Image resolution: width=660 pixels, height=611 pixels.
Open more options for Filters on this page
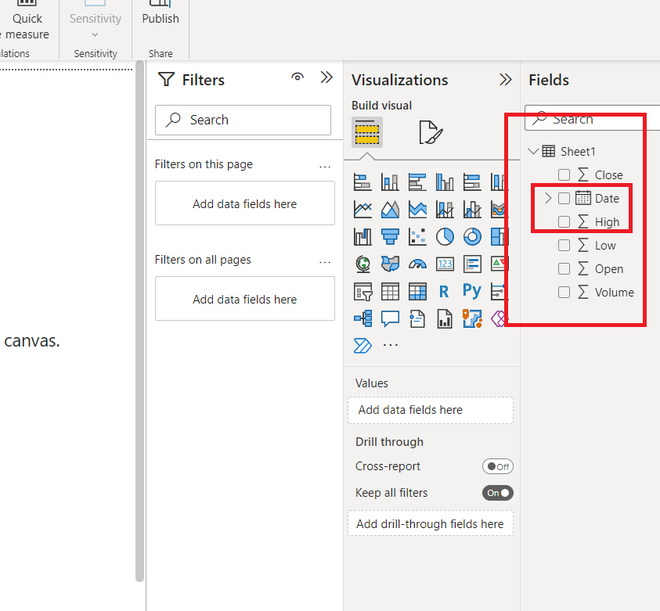[x=325, y=167]
